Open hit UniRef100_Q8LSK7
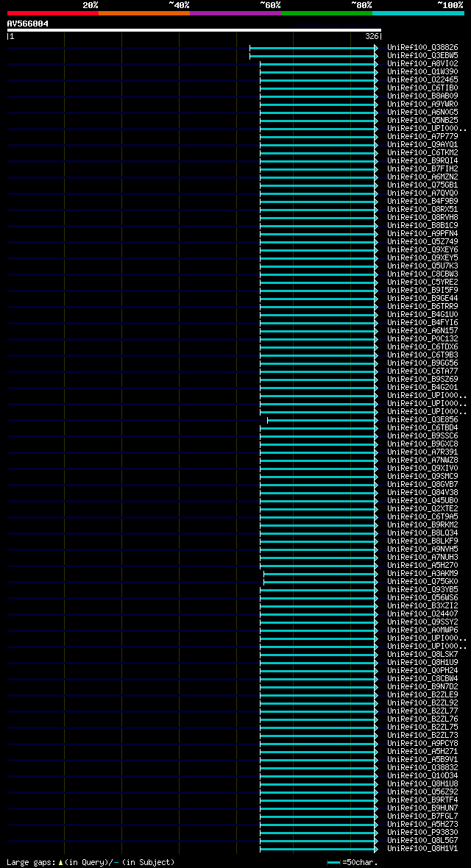This screenshot has height=868, width=471. pos(422,654)
